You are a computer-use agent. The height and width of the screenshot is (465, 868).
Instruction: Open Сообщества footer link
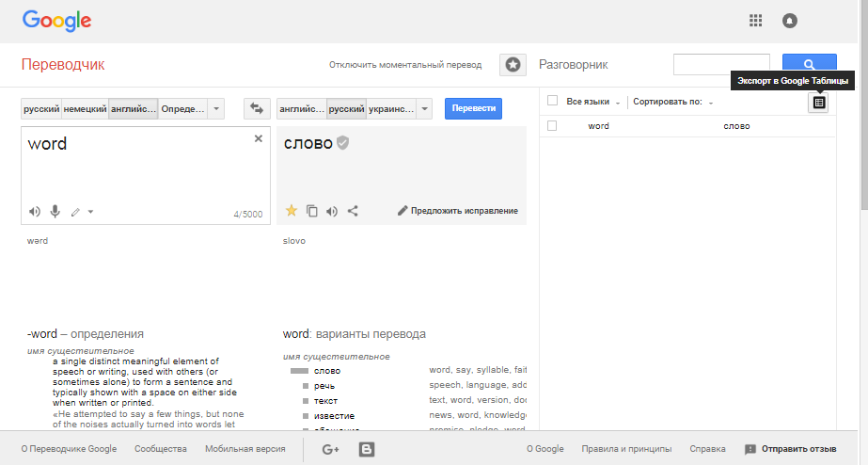(161, 449)
